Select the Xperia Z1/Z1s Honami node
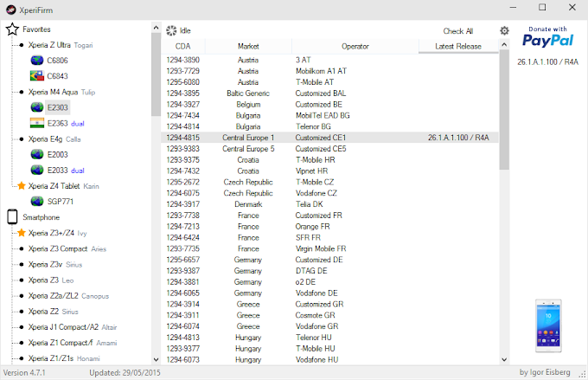Viewport: 588px width, 380px height. point(64,358)
